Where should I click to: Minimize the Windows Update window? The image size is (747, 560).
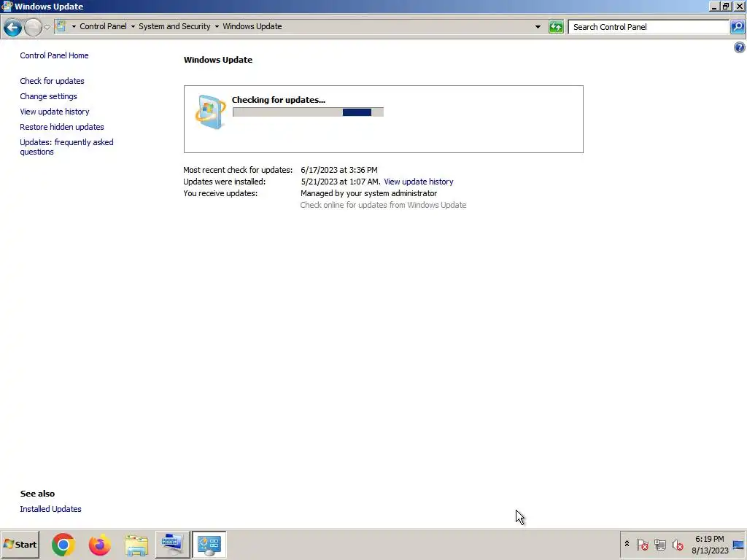713,6
